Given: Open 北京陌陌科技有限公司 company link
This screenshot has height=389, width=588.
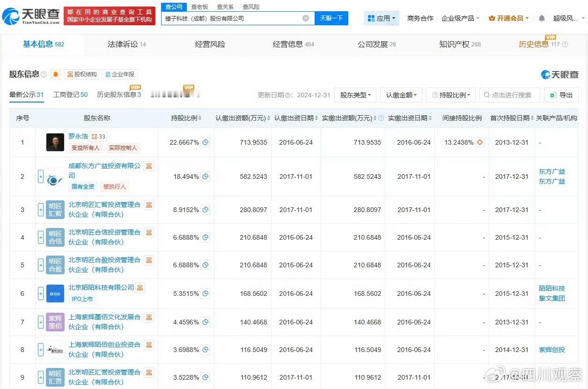Looking at the screenshot, I should pyautogui.click(x=101, y=287).
